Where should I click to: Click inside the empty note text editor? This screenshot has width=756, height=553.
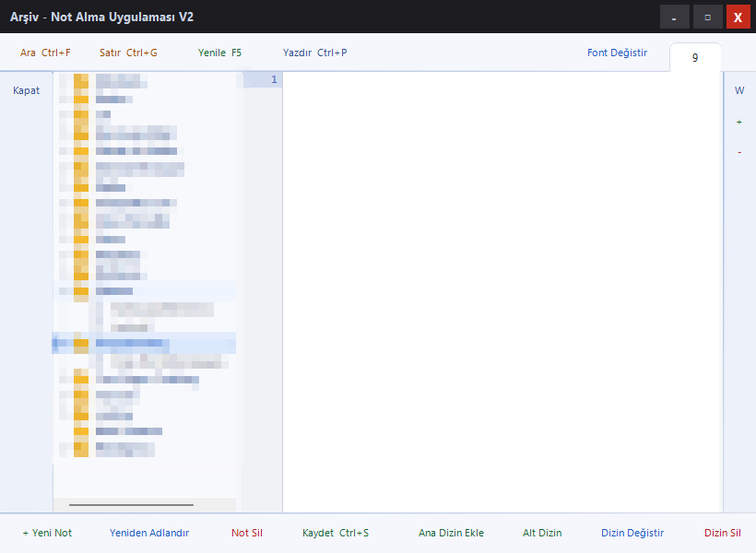click(502, 276)
